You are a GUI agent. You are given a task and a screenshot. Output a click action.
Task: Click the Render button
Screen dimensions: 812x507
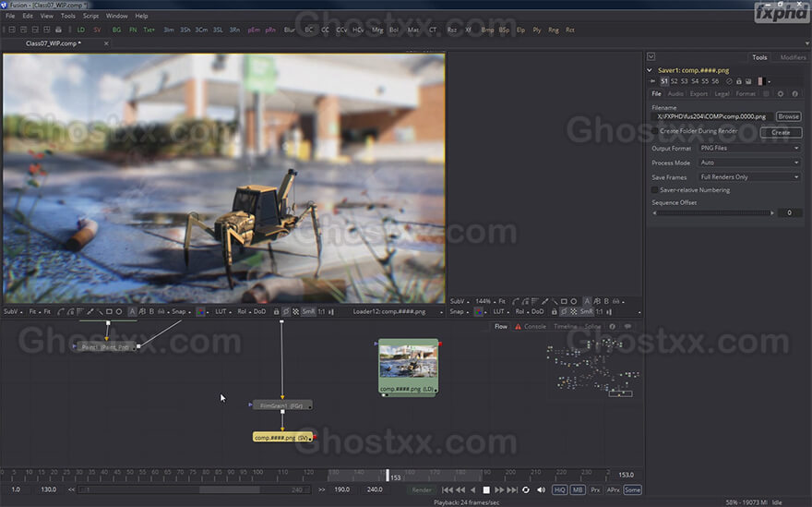pyautogui.click(x=422, y=489)
